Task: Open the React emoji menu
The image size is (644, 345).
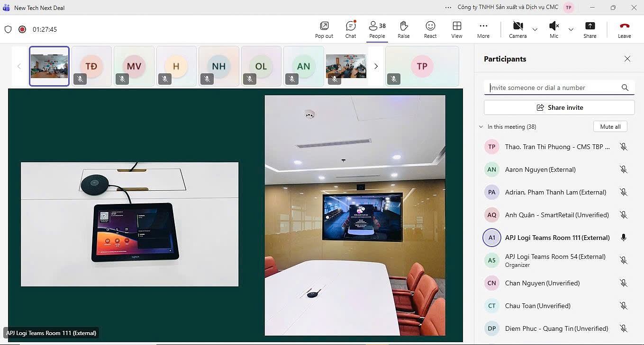Action: pyautogui.click(x=430, y=29)
